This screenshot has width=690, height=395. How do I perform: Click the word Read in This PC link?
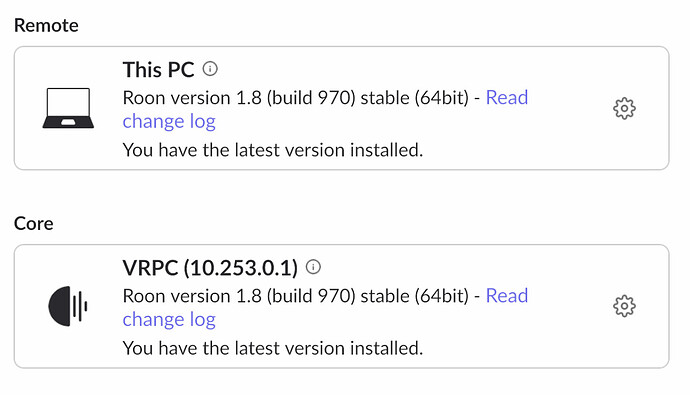pos(506,98)
